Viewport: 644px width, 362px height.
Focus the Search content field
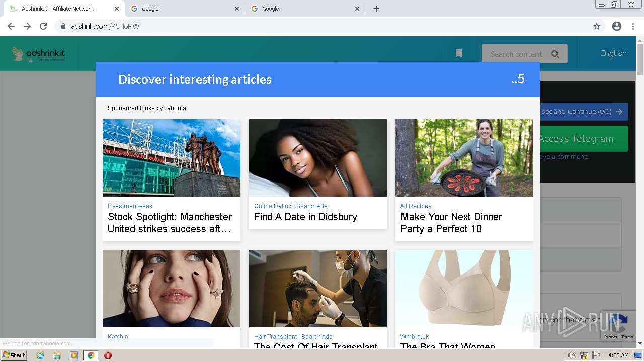[x=516, y=54]
